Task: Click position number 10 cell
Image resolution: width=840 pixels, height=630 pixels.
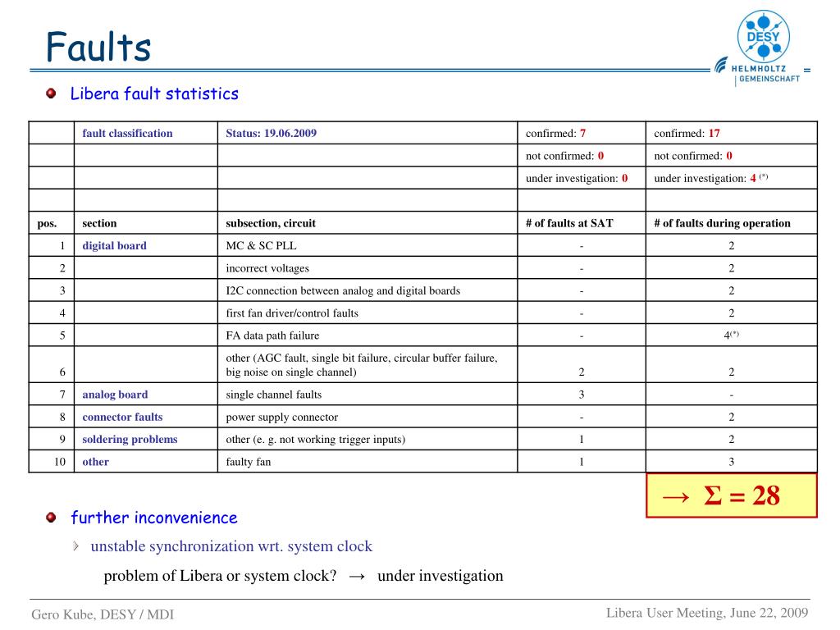Action: pos(52,462)
